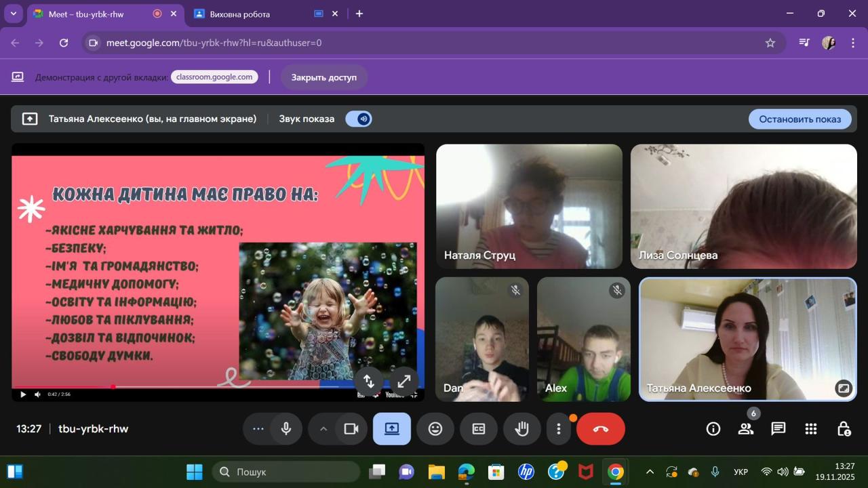Viewport: 868px width, 488px height.
Task: Open more options vertical dots menu
Action: pos(559,428)
